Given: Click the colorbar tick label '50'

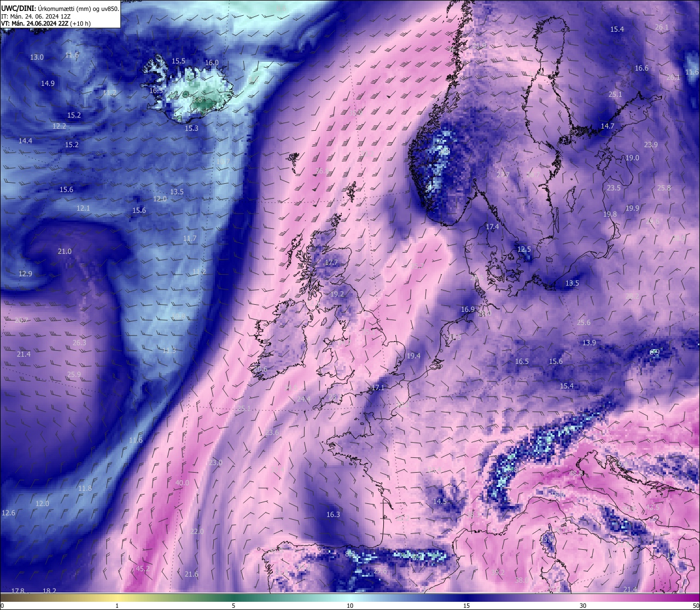Looking at the screenshot, I should click(x=696, y=606).
